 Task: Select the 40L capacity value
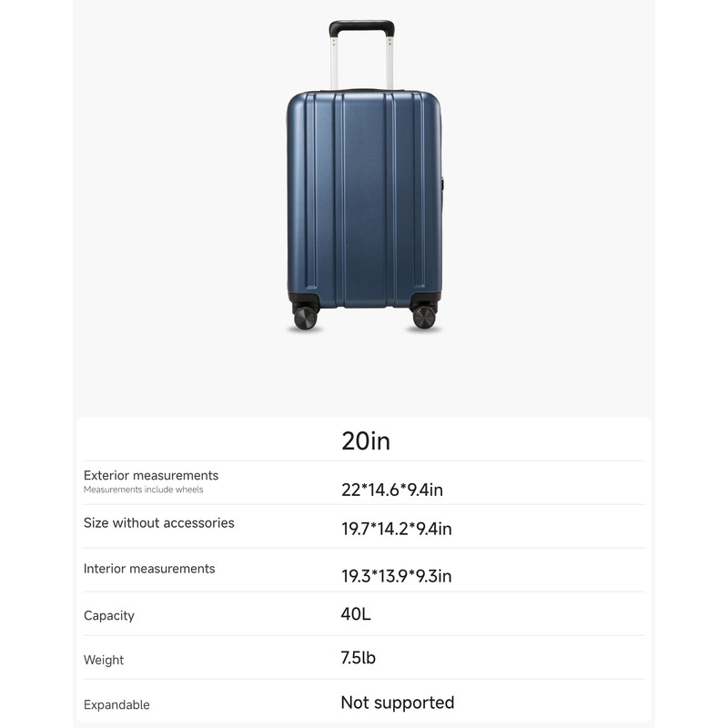point(356,613)
